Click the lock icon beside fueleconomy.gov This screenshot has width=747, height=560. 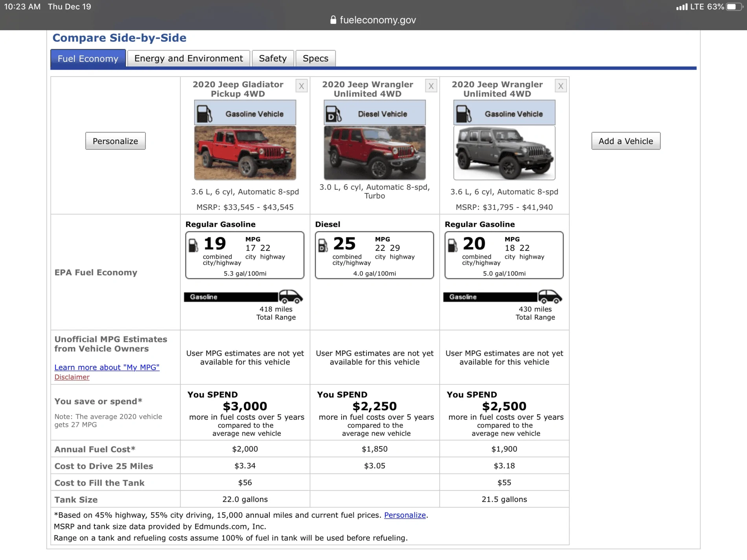click(x=333, y=20)
